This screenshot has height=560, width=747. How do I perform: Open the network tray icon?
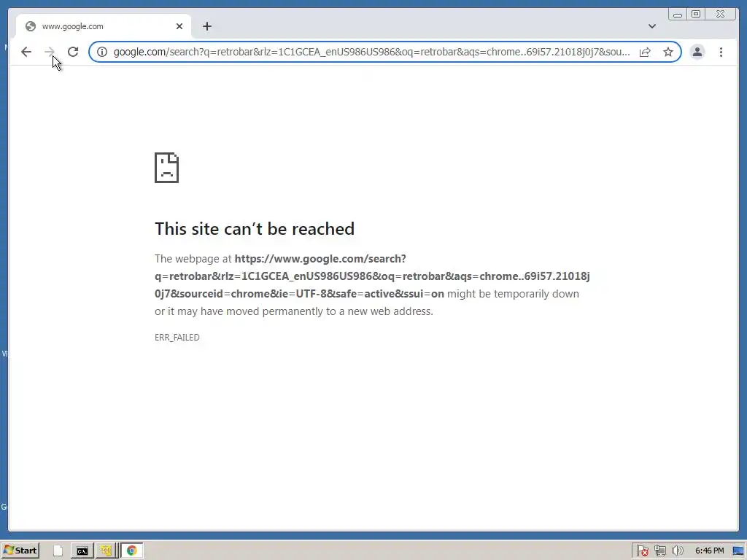(659, 551)
